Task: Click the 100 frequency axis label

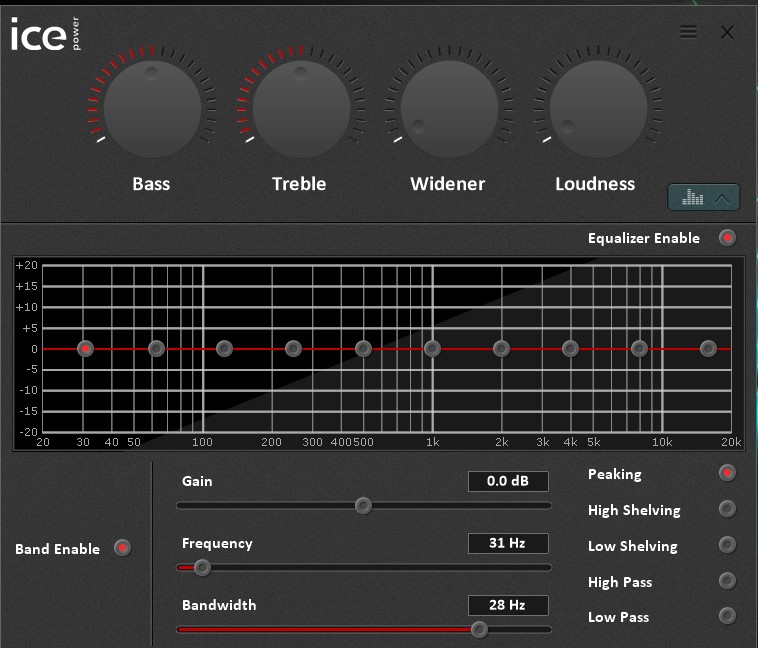Action: (x=202, y=442)
